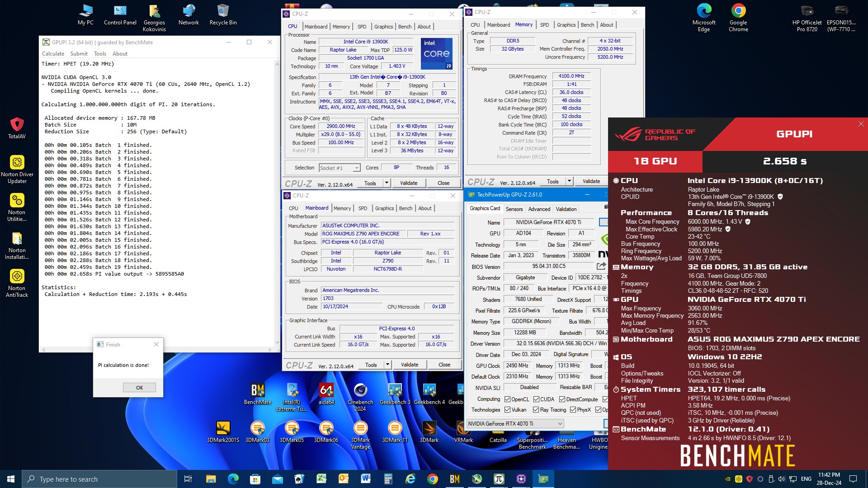Toggle the Vulkan checkbox in GPU-Z

(507, 410)
